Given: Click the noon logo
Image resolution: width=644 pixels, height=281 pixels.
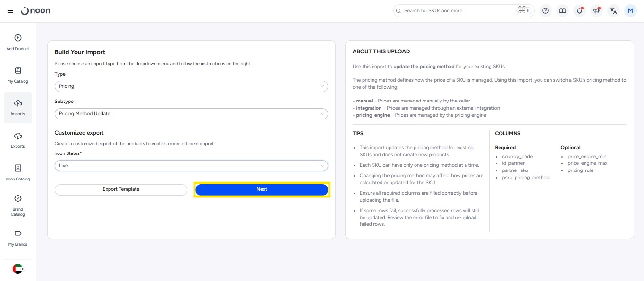Looking at the screenshot, I should (x=36, y=10).
